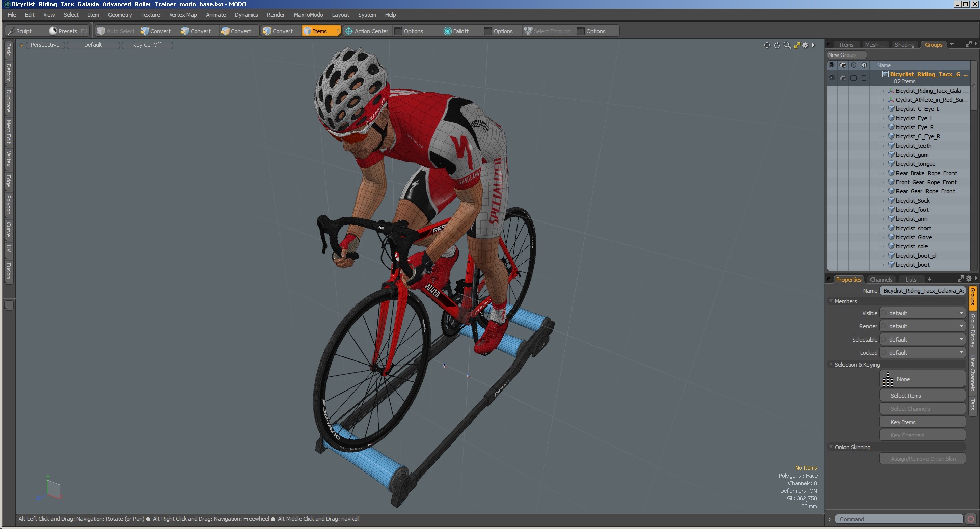Screen dimensions: 980x529
Task: Toggle first checkbox box for Bicyclist group
Action: coord(854,78)
